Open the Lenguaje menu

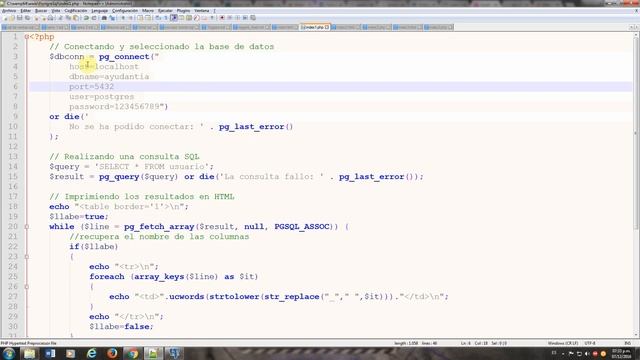click(100, 11)
